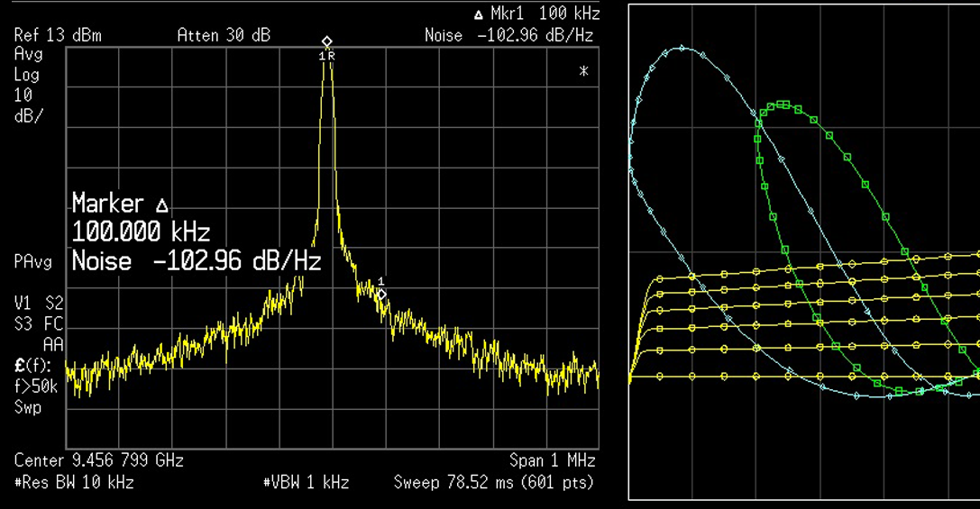Viewport: 980px width, 509px height.
Task: Click the delta triangle beside Mkr1 readout
Action: click(x=478, y=14)
